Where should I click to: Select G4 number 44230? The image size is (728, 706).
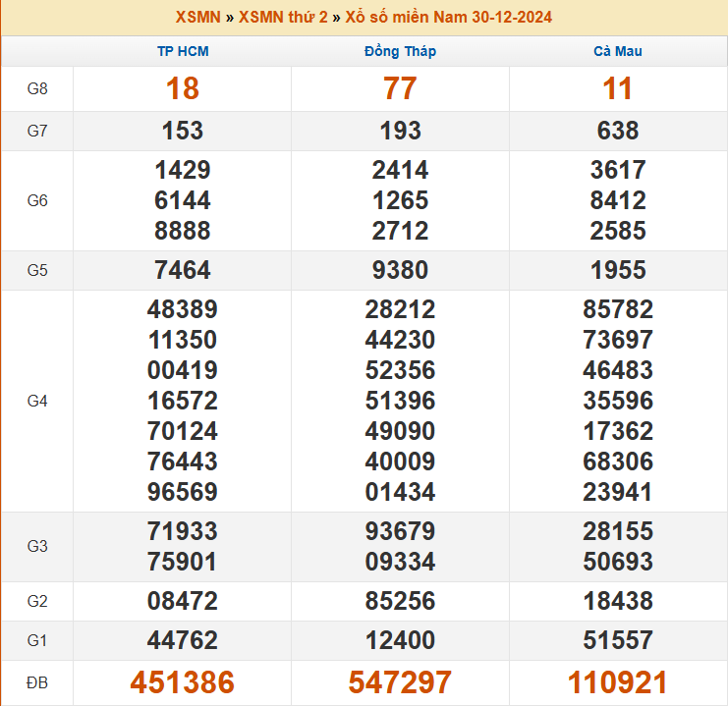coord(400,340)
